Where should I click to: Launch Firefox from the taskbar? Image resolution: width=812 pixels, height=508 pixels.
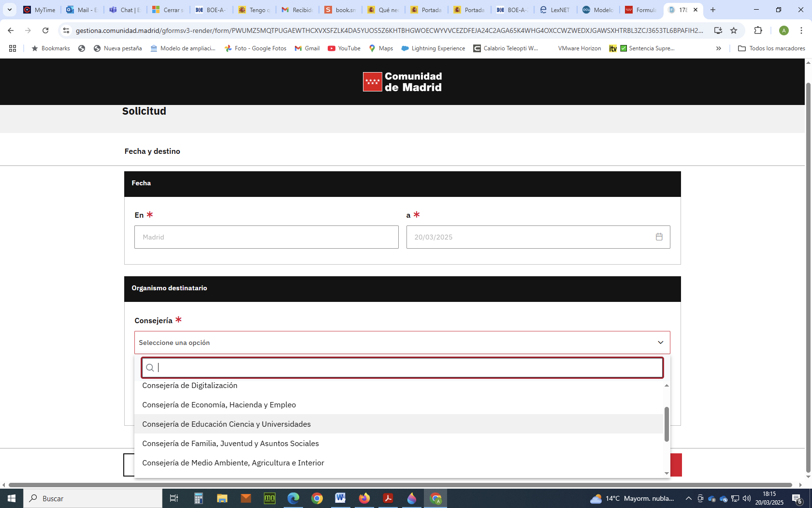pos(364,498)
